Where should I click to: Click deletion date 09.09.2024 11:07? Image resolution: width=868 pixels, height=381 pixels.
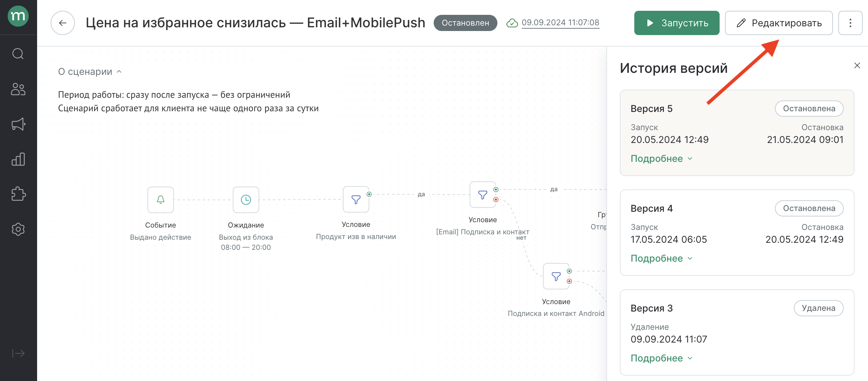[x=669, y=339]
